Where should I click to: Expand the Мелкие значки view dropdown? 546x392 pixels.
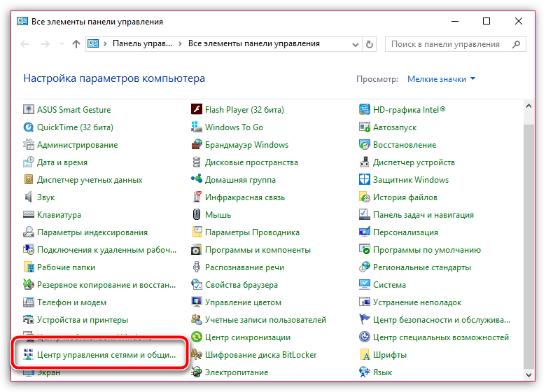point(441,79)
